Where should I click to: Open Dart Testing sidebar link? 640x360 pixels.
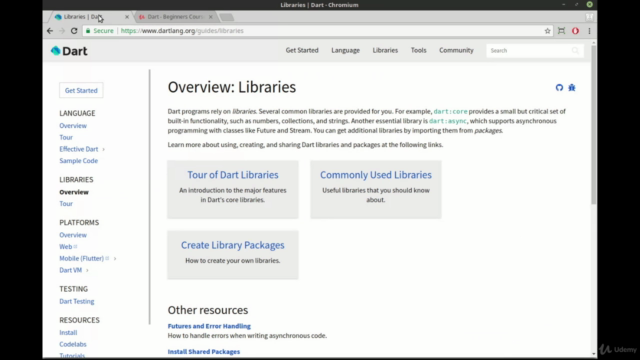point(77,301)
